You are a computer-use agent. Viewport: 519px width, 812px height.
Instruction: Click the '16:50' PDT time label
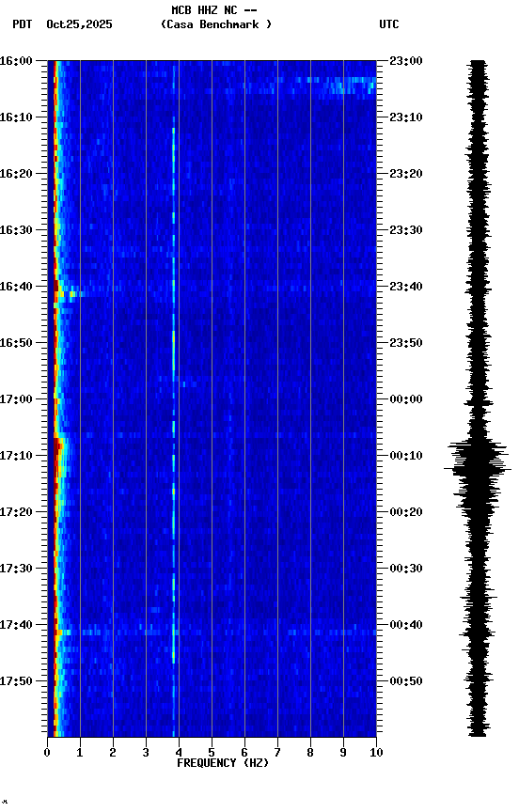[x=16, y=343]
